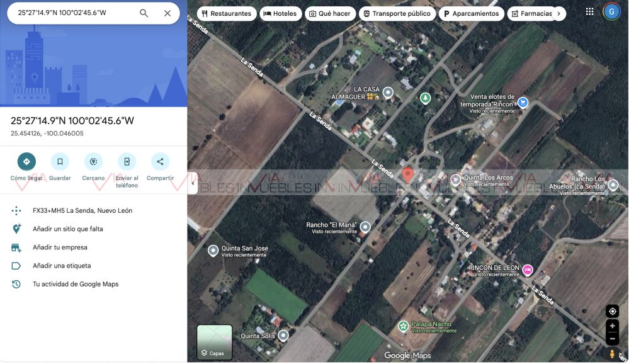Click the Pegman Street View icon

[612, 354]
